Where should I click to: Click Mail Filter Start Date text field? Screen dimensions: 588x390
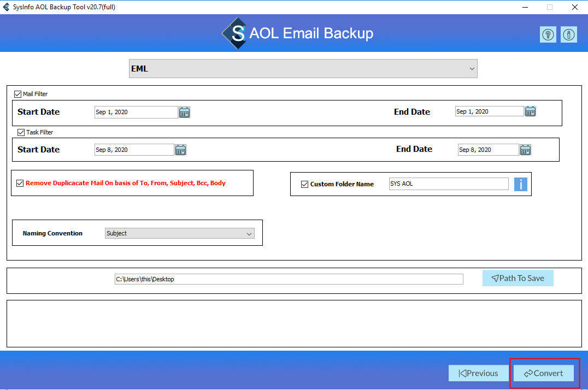136,112
